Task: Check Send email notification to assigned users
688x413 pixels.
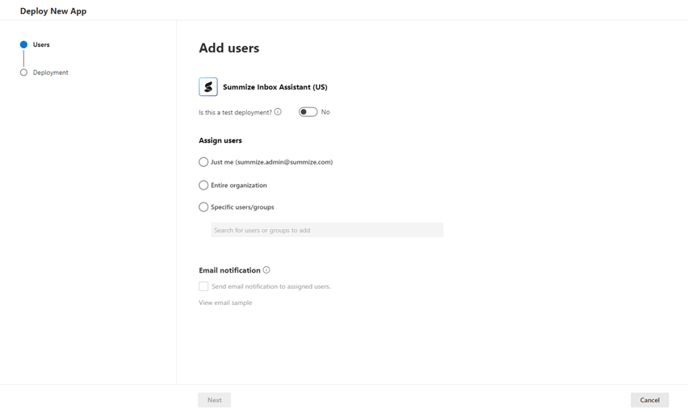Action: [x=204, y=286]
